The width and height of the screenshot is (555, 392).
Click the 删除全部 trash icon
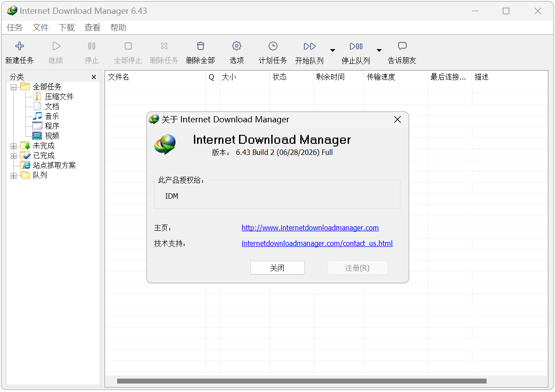click(x=201, y=46)
